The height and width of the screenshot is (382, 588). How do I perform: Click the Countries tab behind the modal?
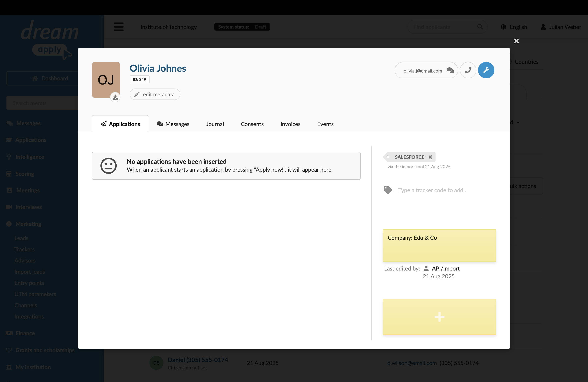click(x=526, y=62)
